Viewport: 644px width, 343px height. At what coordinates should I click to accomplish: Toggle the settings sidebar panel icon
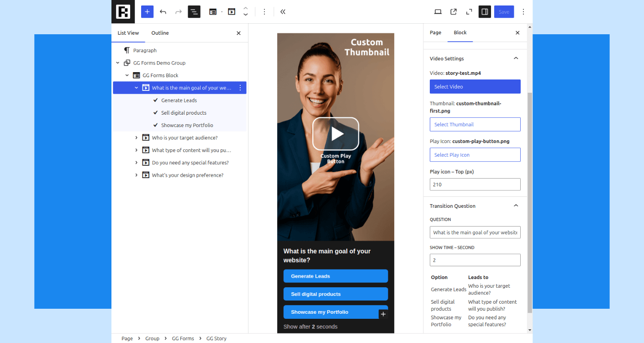(485, 12)
